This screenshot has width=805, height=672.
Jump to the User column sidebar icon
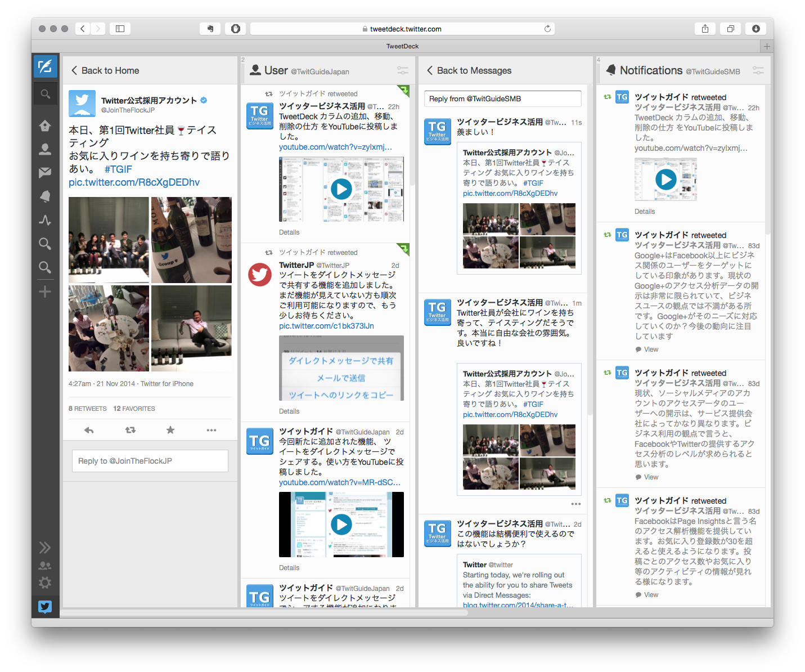tap(45, 149)
